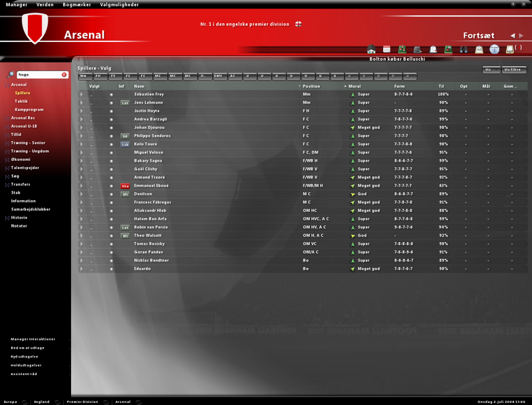
Task: Click the beige clipboard icon beside the binoculars
Action: pos(479,49)
